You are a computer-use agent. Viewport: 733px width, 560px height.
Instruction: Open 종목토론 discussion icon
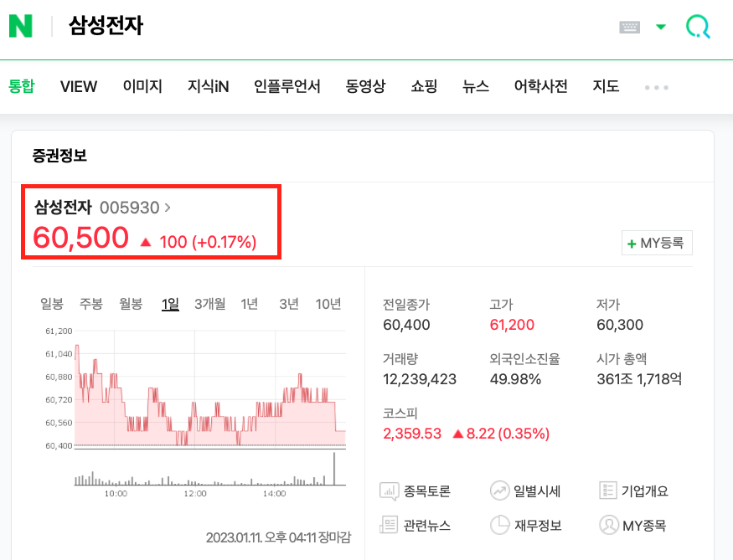point(389,491)
